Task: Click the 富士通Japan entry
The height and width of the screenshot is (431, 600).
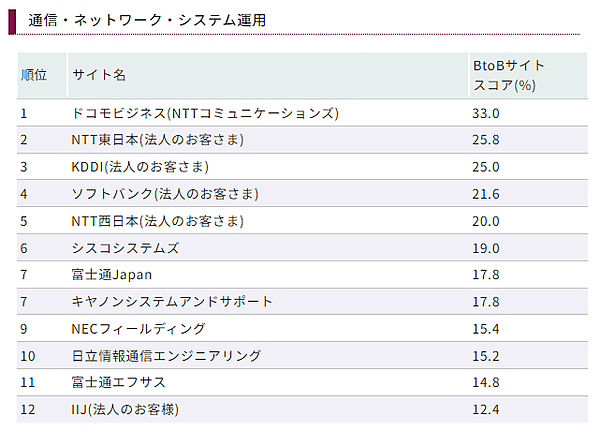Action: point(111,274)
